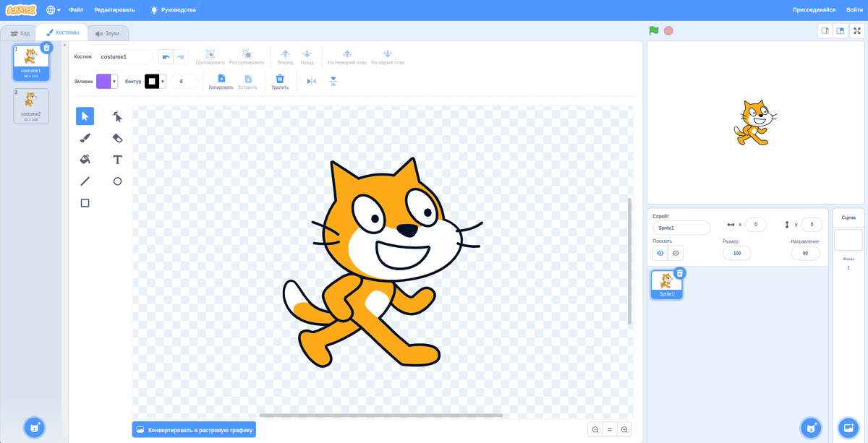Select the Eraser tool

click(117, 138)
